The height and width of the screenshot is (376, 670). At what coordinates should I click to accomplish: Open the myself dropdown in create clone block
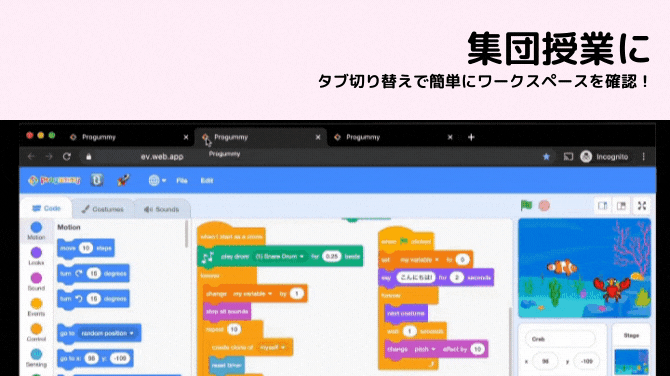tap(273, 348)
